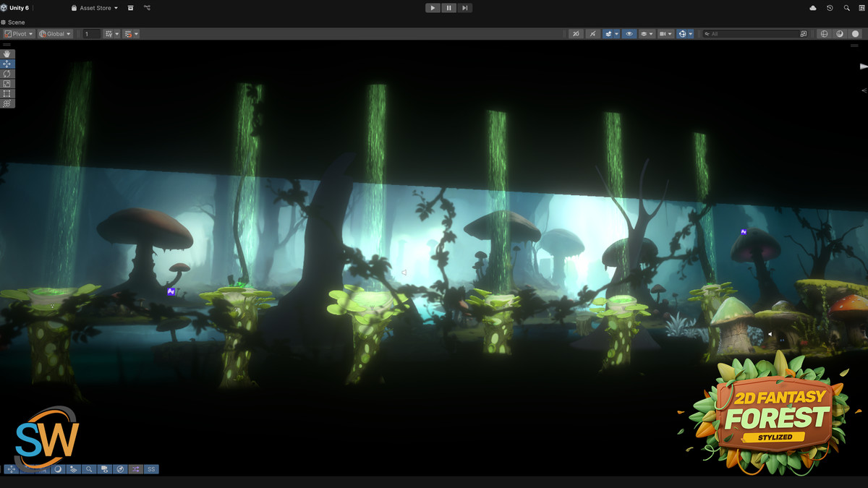Viewport: 868px width, 488px height.
Task: Switch to the Scene tab
Action: click(x=16, y=22)
